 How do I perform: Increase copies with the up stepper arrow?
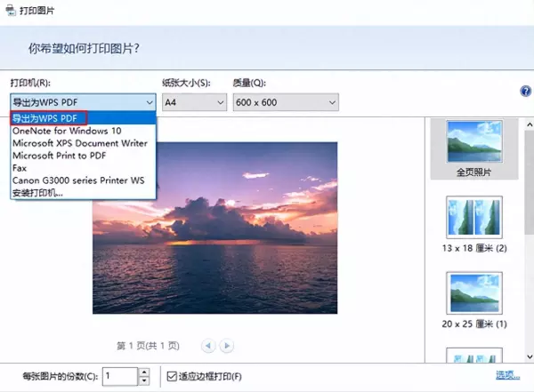coord(144,372)
